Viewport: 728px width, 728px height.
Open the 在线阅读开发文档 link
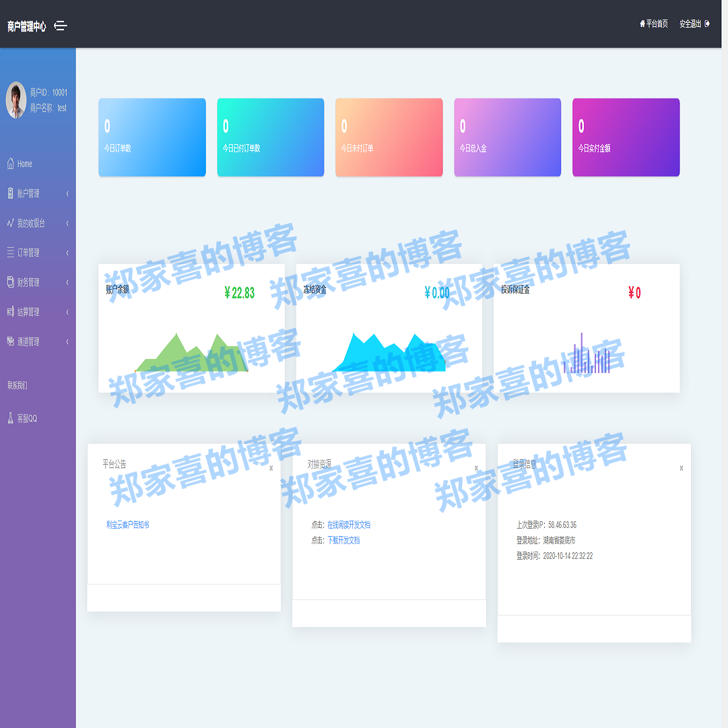[x=349, y=525]
